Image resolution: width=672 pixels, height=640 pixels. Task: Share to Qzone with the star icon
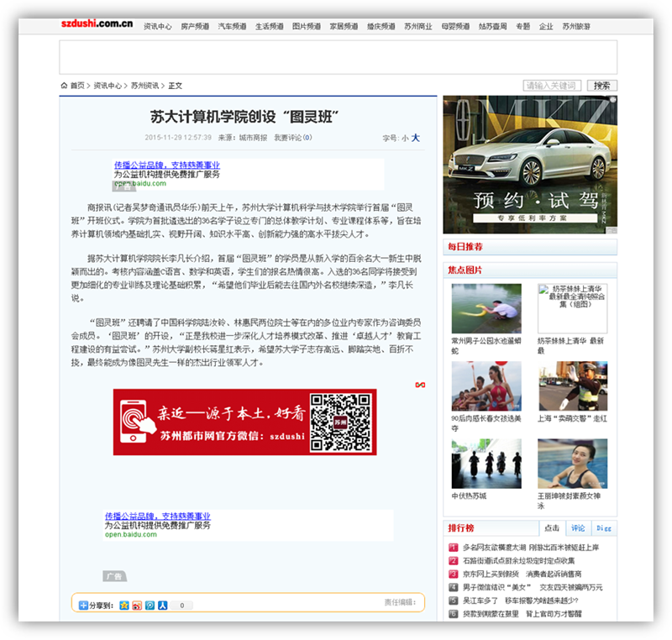click(x=124, y=605)
